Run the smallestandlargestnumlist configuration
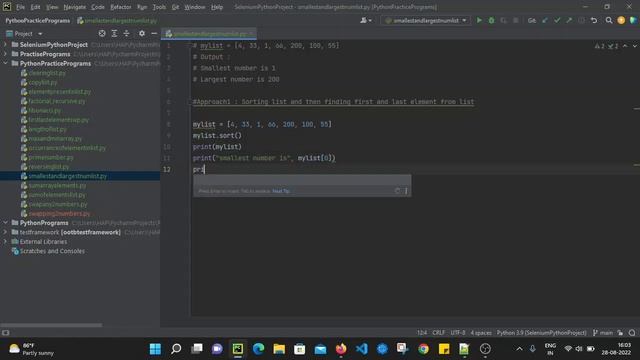 (x=479, y=20)
